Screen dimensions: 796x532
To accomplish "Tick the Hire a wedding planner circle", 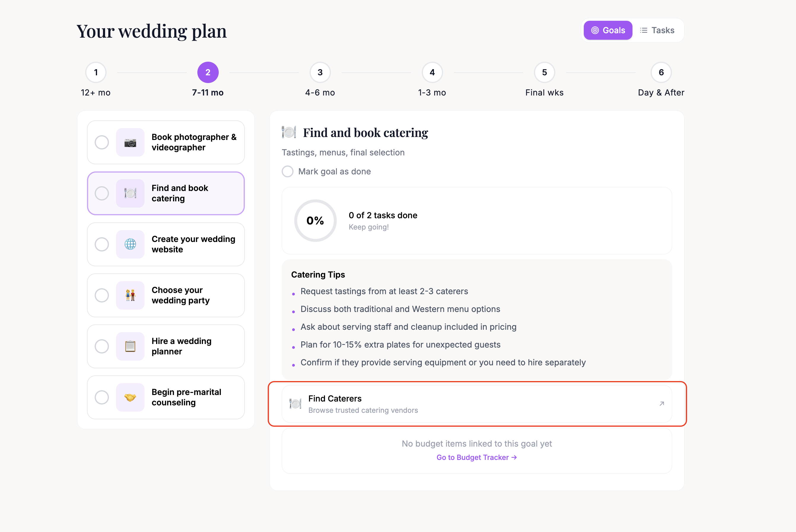I will tap(102, 346).
